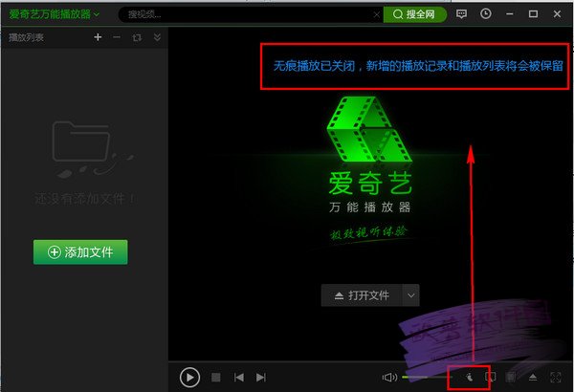Adjust the volume slider
The height and width of the screenshot is (392, 574).
click(x=427, y=377)
